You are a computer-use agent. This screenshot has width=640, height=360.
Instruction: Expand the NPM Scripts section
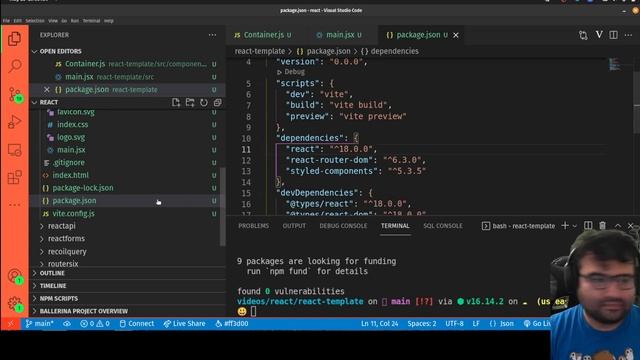coord(58,298)
